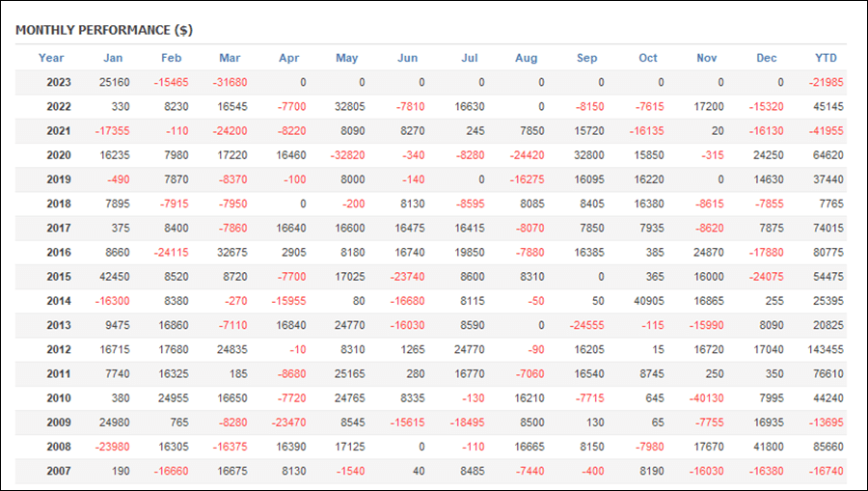Select the 2016 year row label
Screen dimensions: 868x491
pyautogui.click(x=59, y=253)
